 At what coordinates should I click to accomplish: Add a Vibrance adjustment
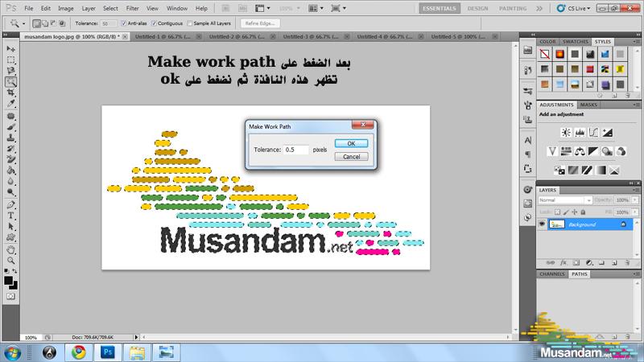pyautogui.click(x=552, y=151)
